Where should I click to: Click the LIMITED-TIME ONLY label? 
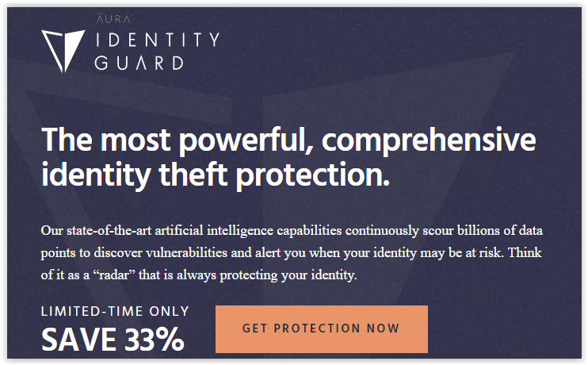(115, 311)
